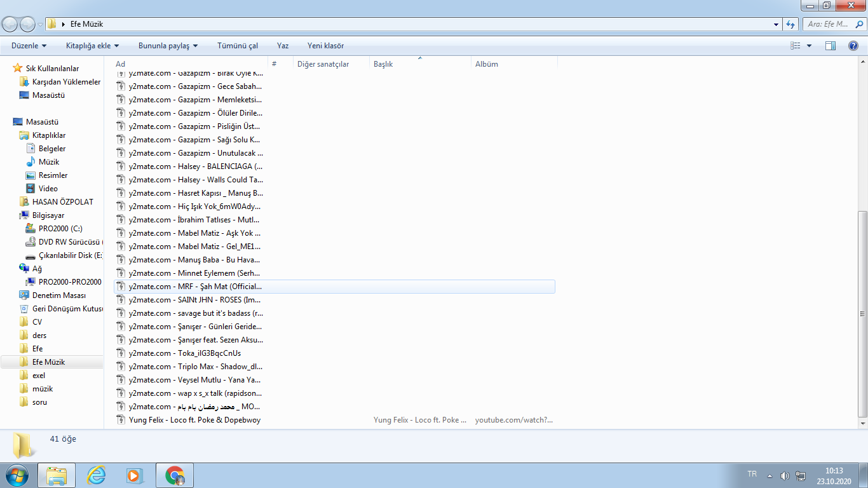Open Help with the blue question mark
Image resolution: width=868 pixels, height=488 pixels.
pyautogui.click(x=853, y=46)
